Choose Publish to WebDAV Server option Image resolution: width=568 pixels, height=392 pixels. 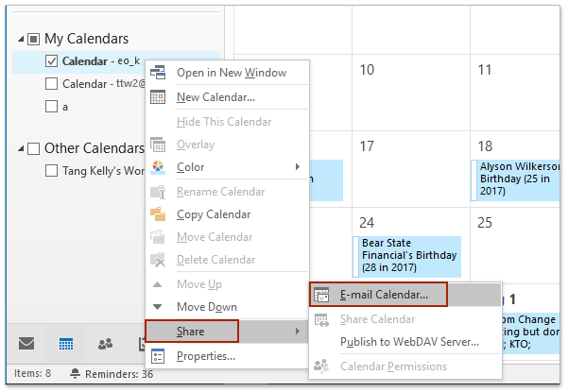coord(408,341)
